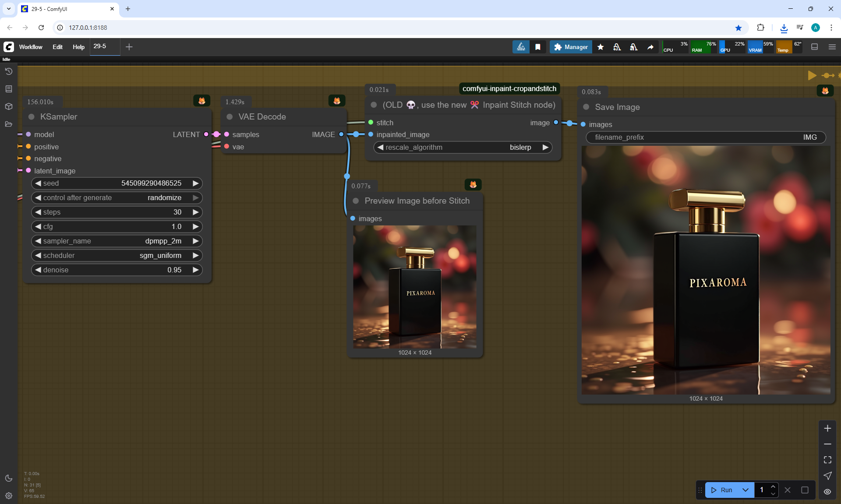Open the Edit menu
The width and height of the screenshot is (841, 504).
[57, 47]
